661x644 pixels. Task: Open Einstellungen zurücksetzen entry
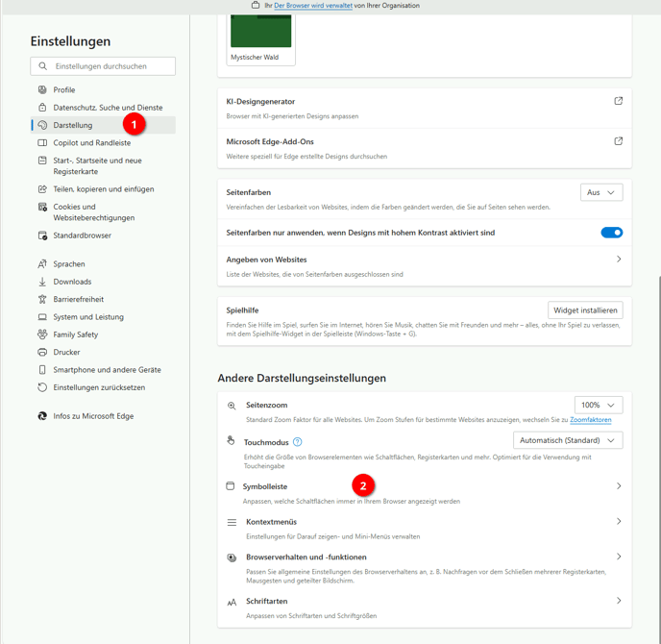(103, 387)
